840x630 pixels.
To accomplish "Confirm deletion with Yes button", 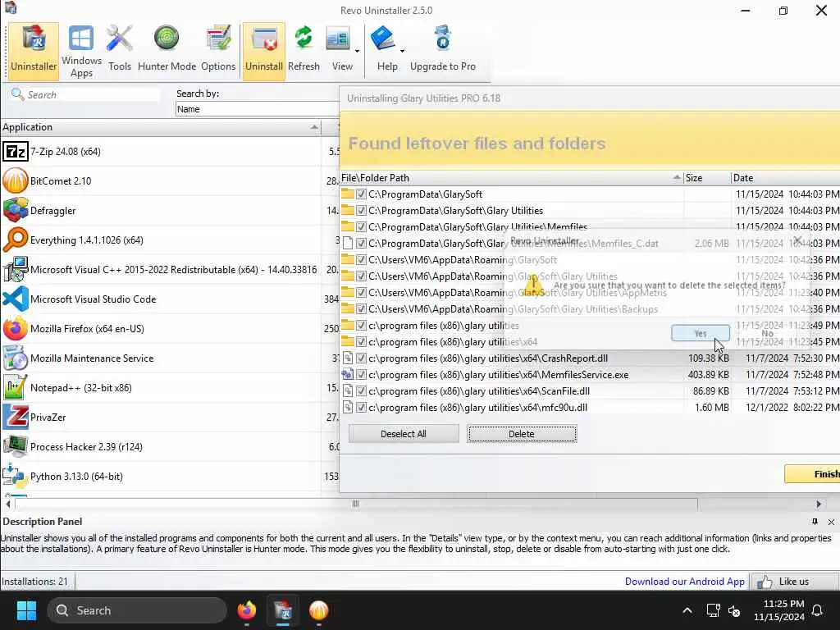I will click(x=701, y=333).
